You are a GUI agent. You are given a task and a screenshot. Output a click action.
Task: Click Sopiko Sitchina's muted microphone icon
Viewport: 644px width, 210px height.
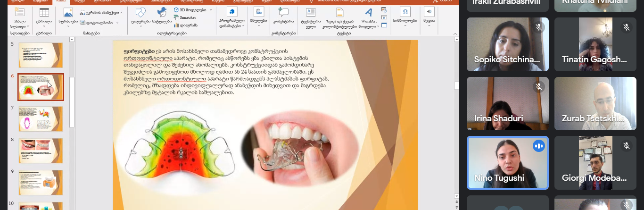click(x=538, y=27)
